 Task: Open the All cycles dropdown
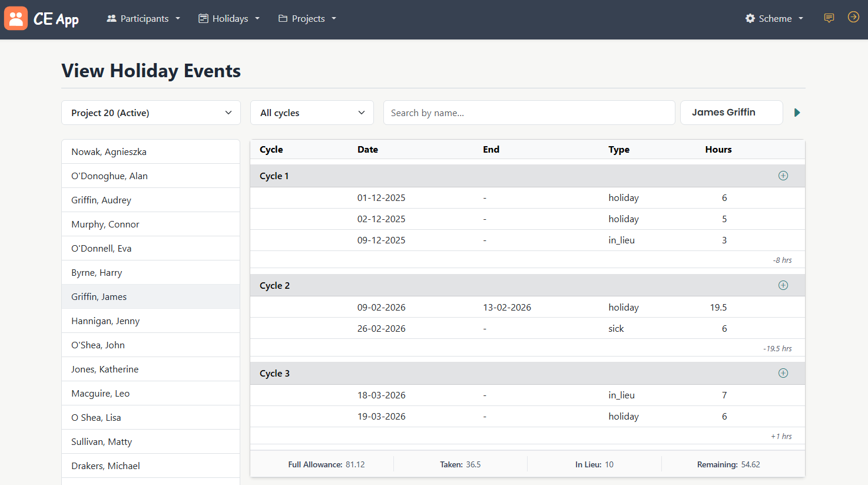[x=312, y=113]
